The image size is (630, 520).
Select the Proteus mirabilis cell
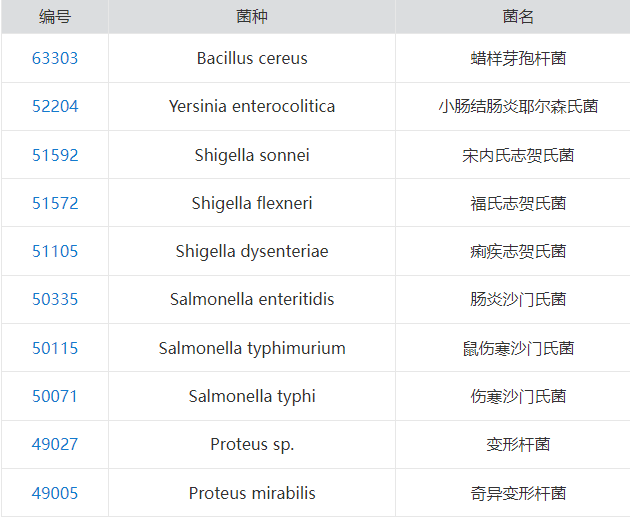tap(252, 493)
